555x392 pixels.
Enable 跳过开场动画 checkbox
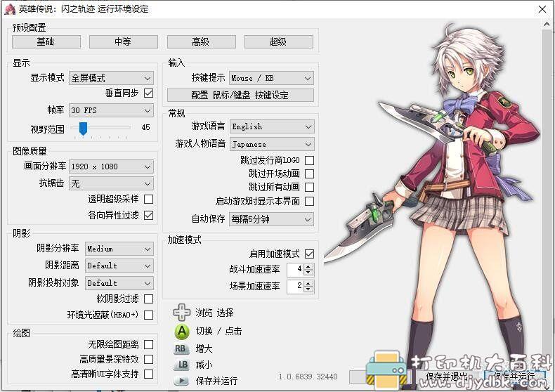click(x=309, y=174)
